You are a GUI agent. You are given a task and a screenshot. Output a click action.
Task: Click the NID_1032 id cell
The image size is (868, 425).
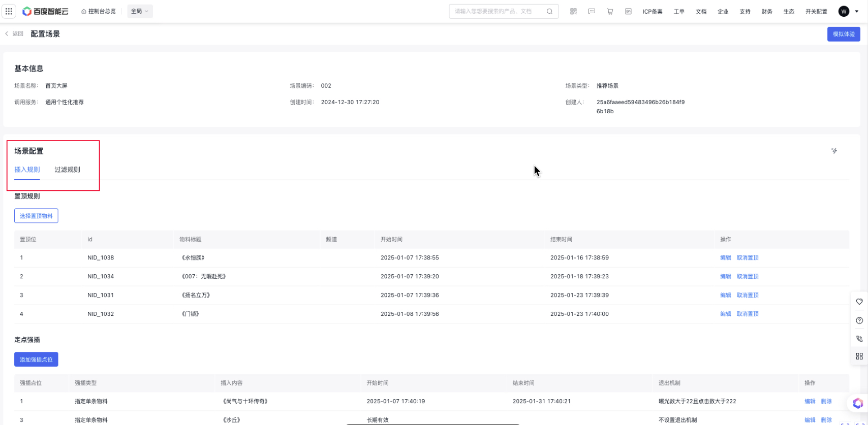point(101,314)
